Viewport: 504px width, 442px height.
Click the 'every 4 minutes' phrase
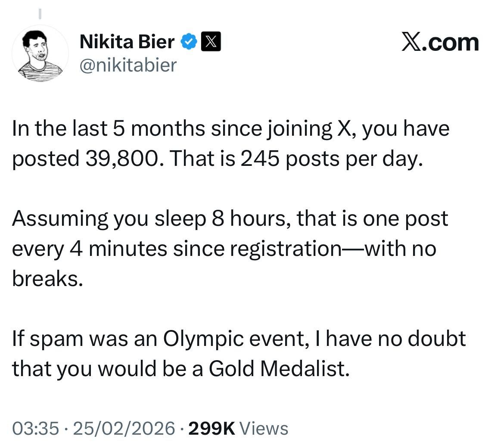point(90,249)
